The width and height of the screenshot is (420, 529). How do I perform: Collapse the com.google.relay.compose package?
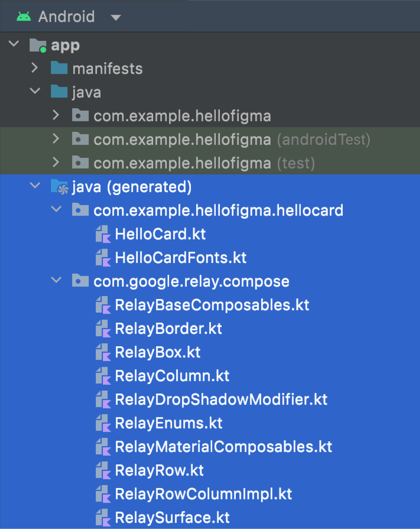point(56,280)
